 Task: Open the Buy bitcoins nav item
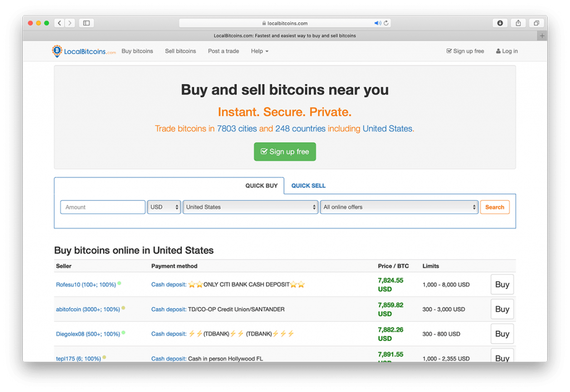click(x=137, y=51)
